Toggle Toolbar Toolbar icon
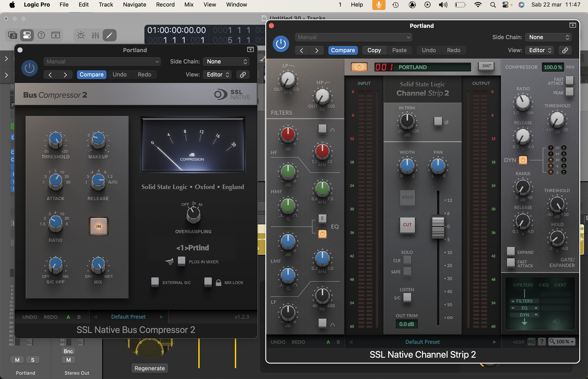 (56, 35)
